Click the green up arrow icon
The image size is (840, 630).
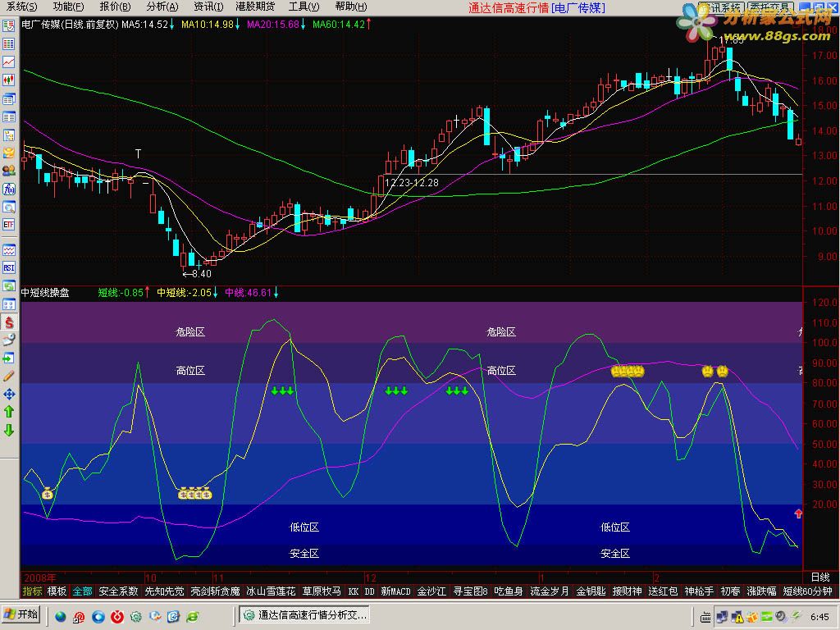pos(8,412)
